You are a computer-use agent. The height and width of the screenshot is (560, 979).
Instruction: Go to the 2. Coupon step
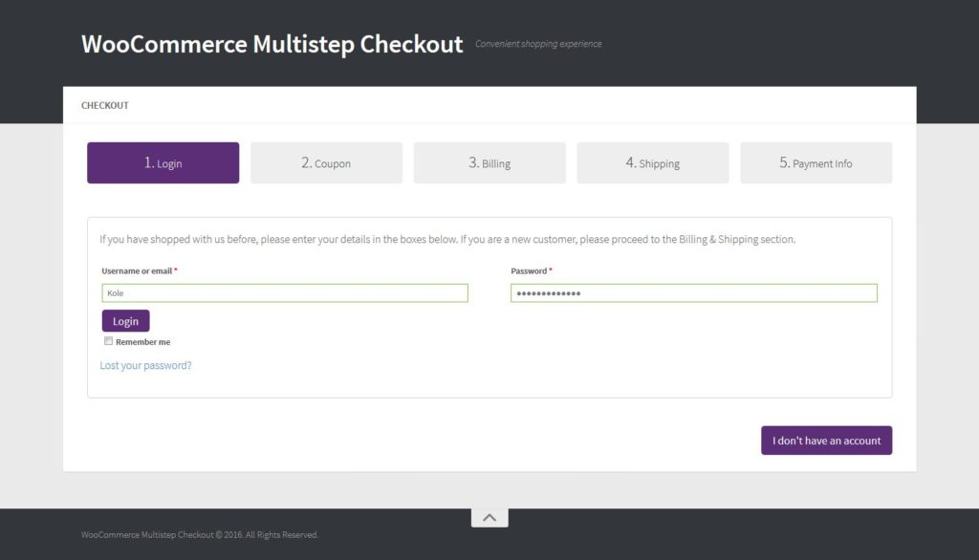click(326, 163)
